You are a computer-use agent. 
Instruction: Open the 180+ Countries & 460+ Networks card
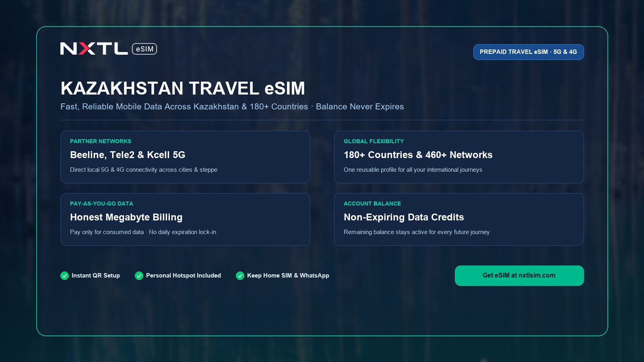point(459,157)
